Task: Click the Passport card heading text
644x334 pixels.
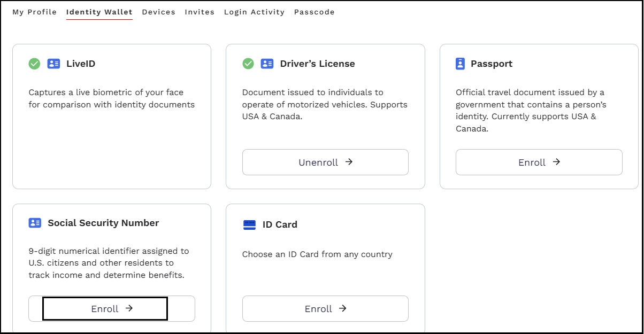Action: click(491, 64)
